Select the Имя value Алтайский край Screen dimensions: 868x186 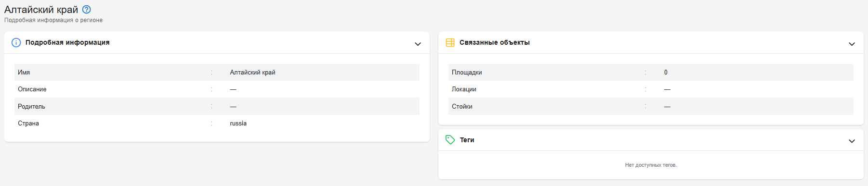point(252,72)
